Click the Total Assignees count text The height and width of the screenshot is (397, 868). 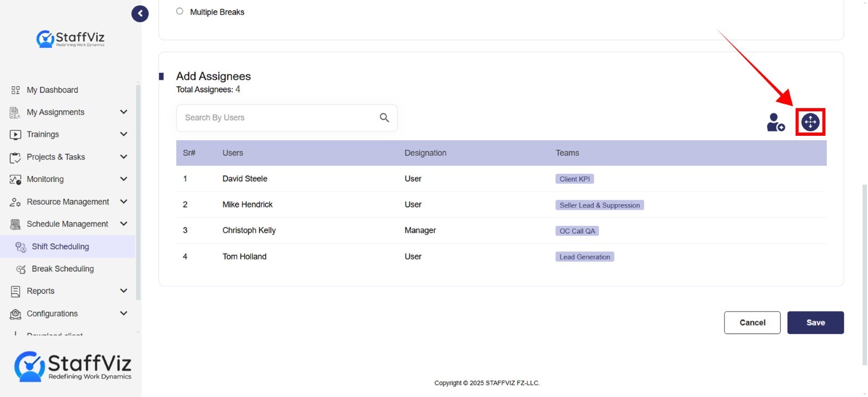tap(208, 90)
